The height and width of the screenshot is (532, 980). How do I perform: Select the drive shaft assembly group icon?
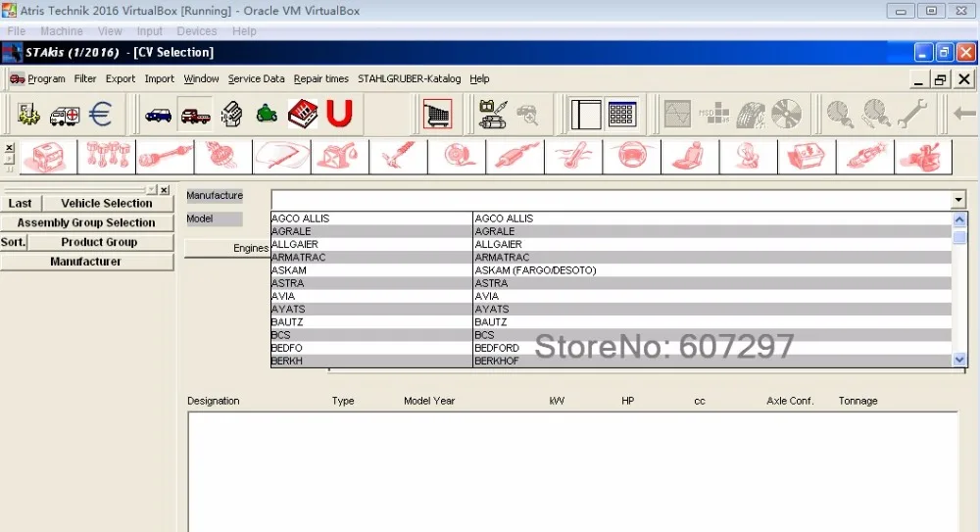pyautogui.click(x=165, y=157)
